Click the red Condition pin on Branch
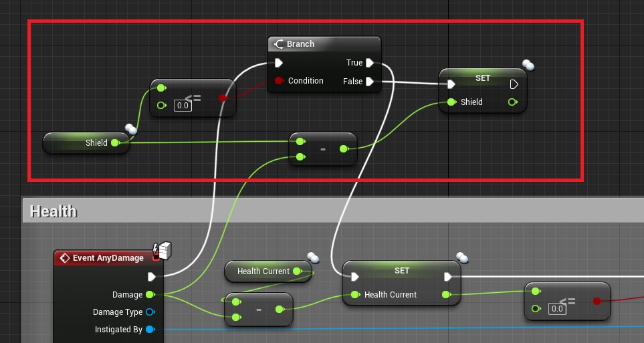 (x=279, y=81)
